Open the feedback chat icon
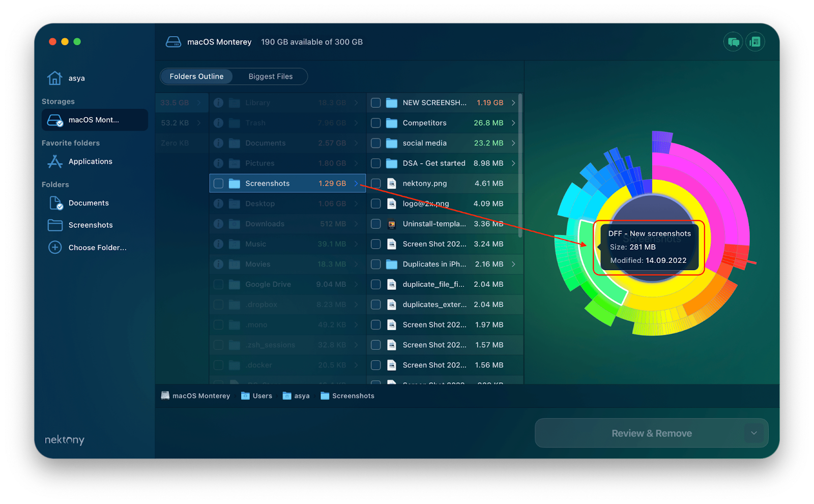Viewport: 814px width, 504px height. click(733, 42)
